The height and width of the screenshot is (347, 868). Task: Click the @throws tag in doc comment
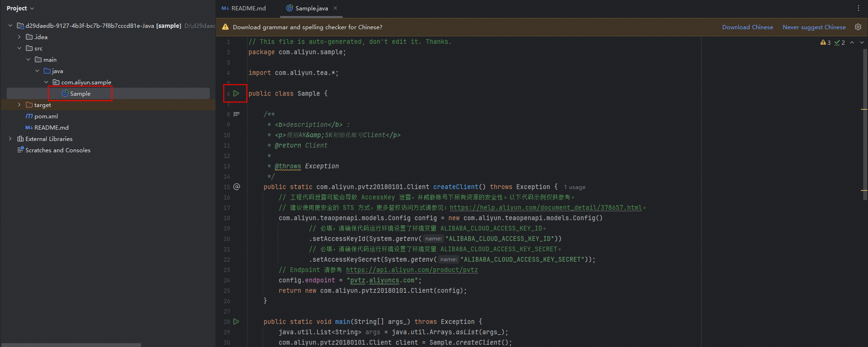click(x=288, y=166)
